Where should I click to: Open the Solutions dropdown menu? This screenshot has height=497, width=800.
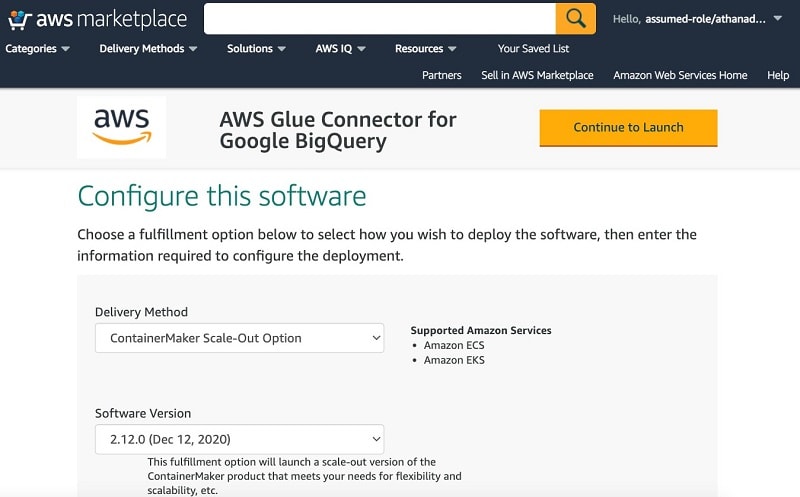[x=256, y=48]
